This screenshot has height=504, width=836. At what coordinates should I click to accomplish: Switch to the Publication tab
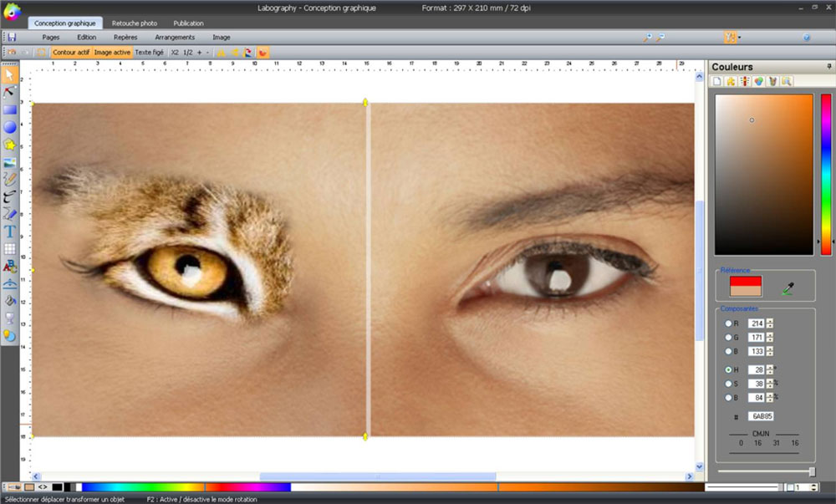click(189, 23)
